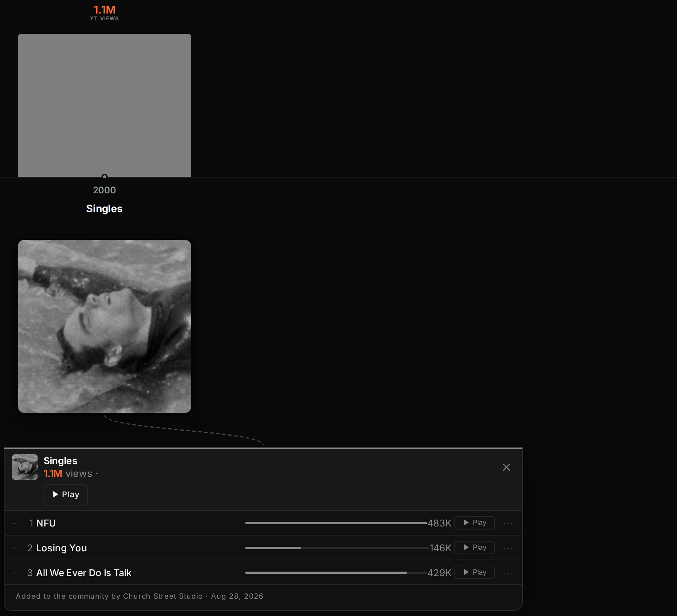
Task: Select the All We Ever Do Is Talk title
Action: [84, 573]
